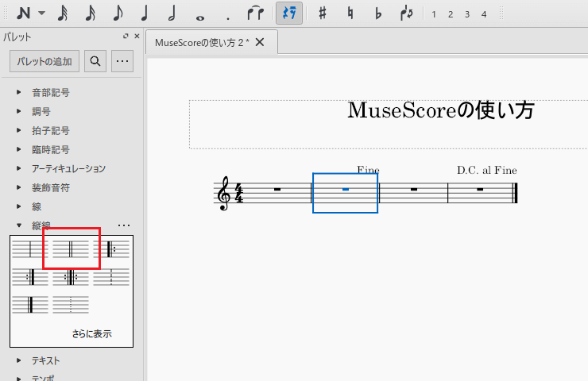Select end-start repeat barline
Viewport: 588px width, 381px height.
[x=71, y=277]
